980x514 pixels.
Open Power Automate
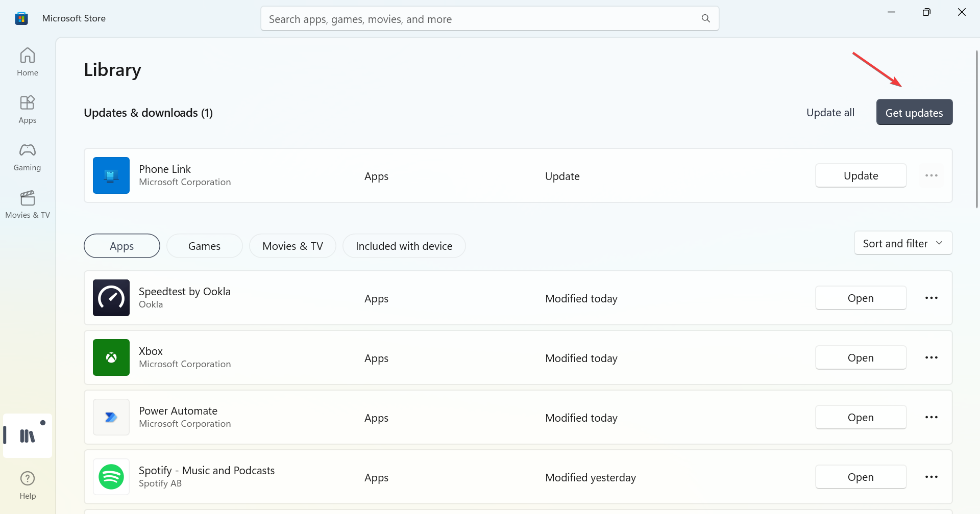tap(861, 417)
